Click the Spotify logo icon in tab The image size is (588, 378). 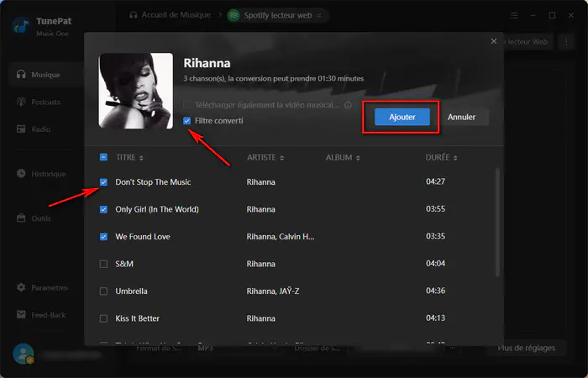[234, 15]
